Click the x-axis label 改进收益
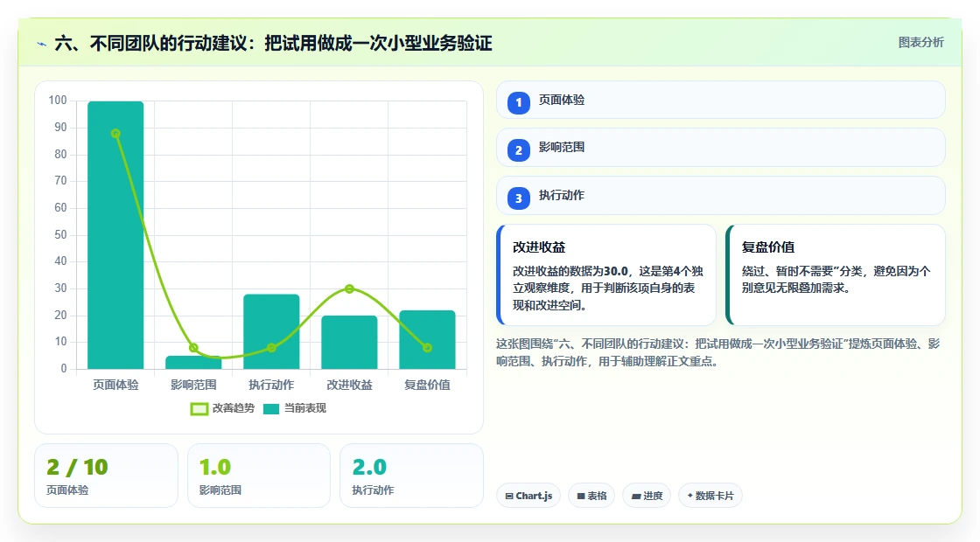This screenshot has height=542, width=980. point(349,385)
